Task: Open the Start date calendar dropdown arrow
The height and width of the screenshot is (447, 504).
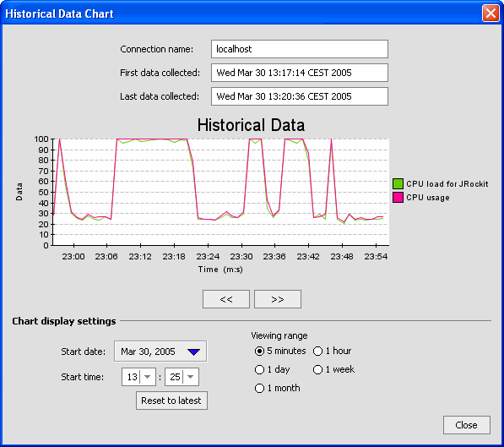Action: (193, 352)
